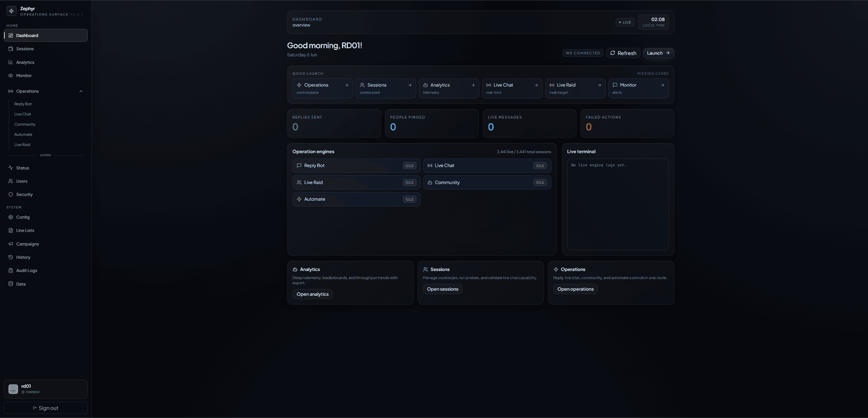The height and width of the screenshot is (418, 868).
Task: Click the Status pulse icon
Action: coord(11,168)
